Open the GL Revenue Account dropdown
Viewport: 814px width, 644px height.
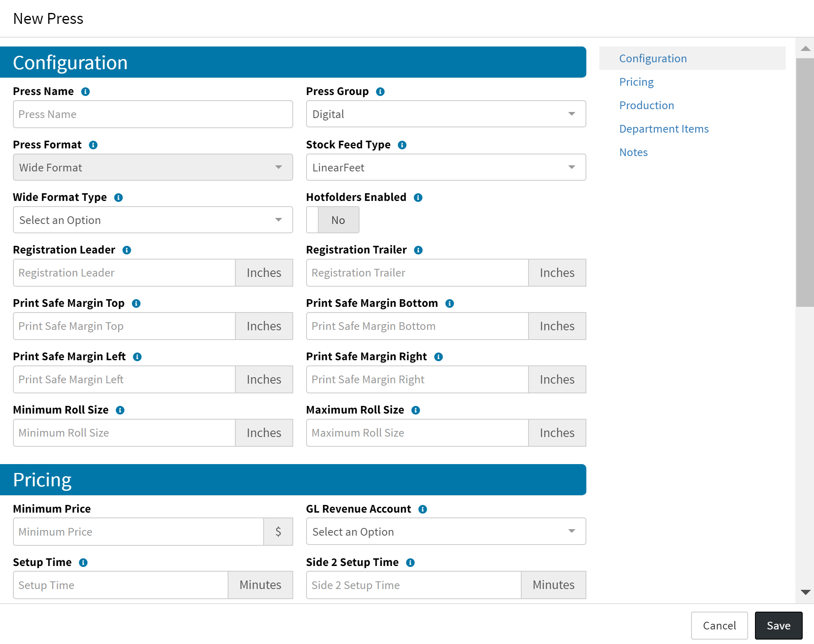446,532
